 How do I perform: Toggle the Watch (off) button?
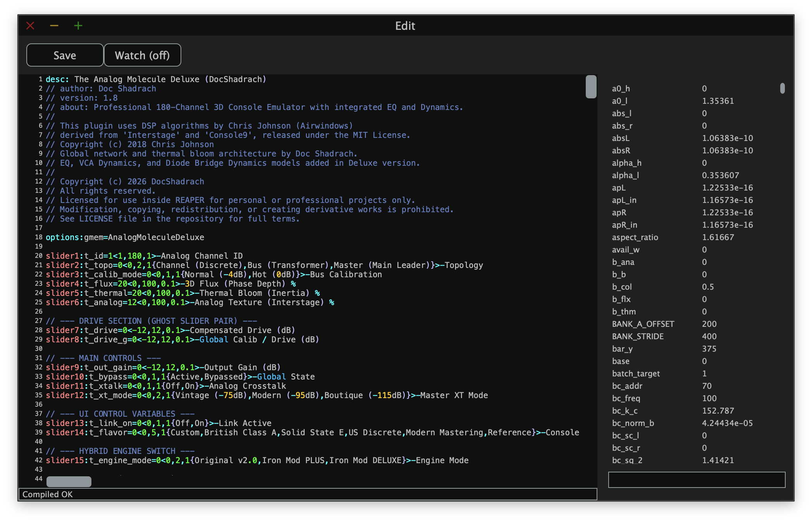click(142, 55)
